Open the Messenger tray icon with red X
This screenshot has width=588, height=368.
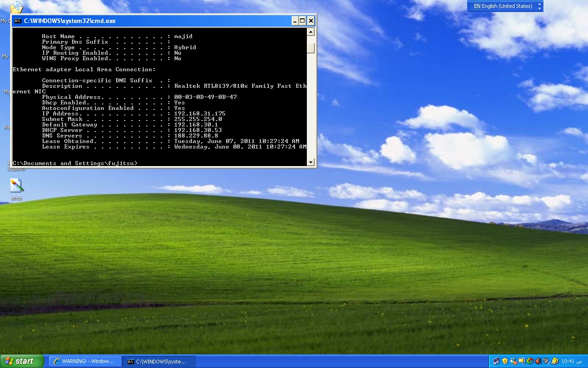514,361
